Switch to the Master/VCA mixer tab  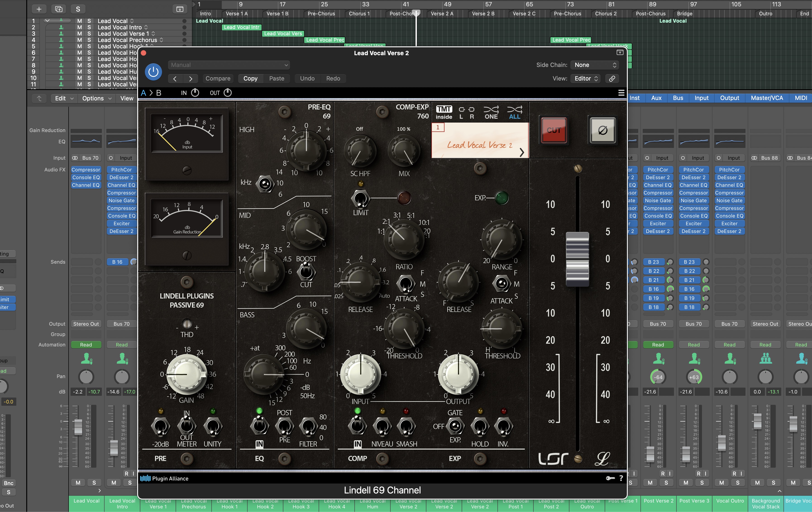pos(767,98)
